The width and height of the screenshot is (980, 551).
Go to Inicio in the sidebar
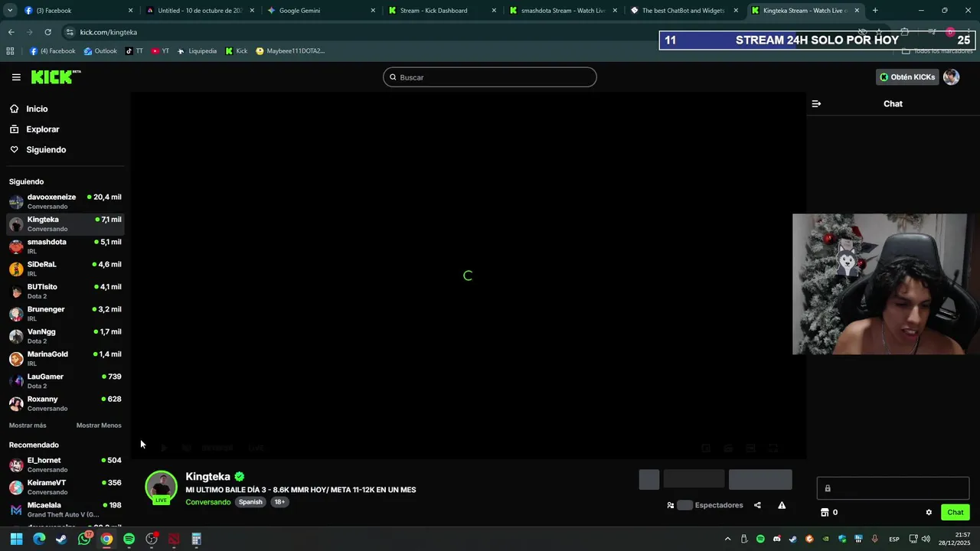(x=37, y=109)
